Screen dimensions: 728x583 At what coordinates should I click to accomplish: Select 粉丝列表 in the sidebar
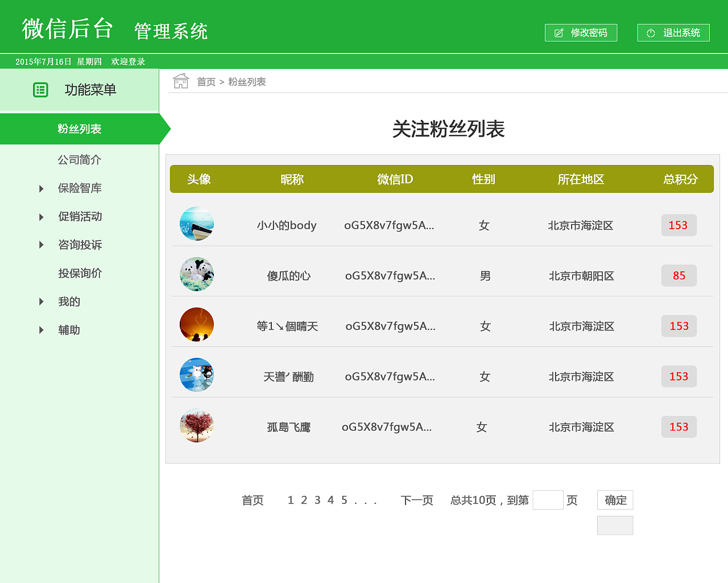click(80, 129)
